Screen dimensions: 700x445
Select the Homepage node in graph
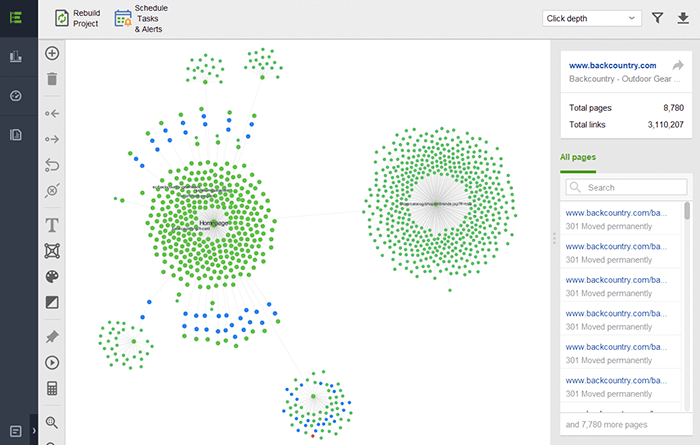[x=214, y=223]
